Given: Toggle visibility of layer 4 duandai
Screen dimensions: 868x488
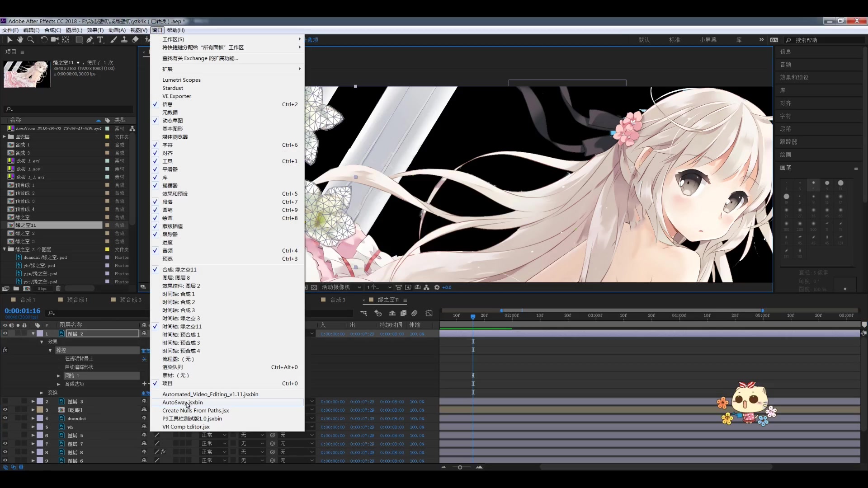Looking at the screenshot, I should (x=5, y=418).
